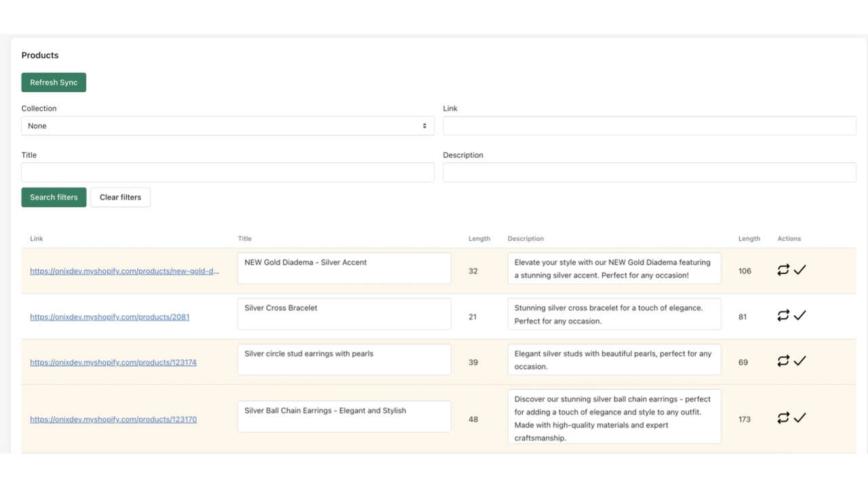Click regenerate icon for Silver circle stud earrings

coord(783,361)
